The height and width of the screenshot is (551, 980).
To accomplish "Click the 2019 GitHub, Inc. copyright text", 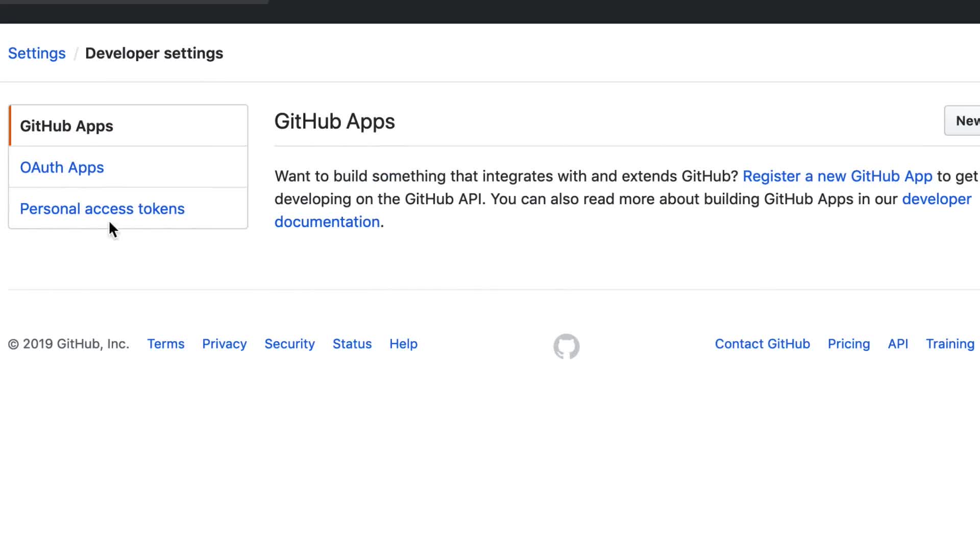I will [x=68, y=344].
